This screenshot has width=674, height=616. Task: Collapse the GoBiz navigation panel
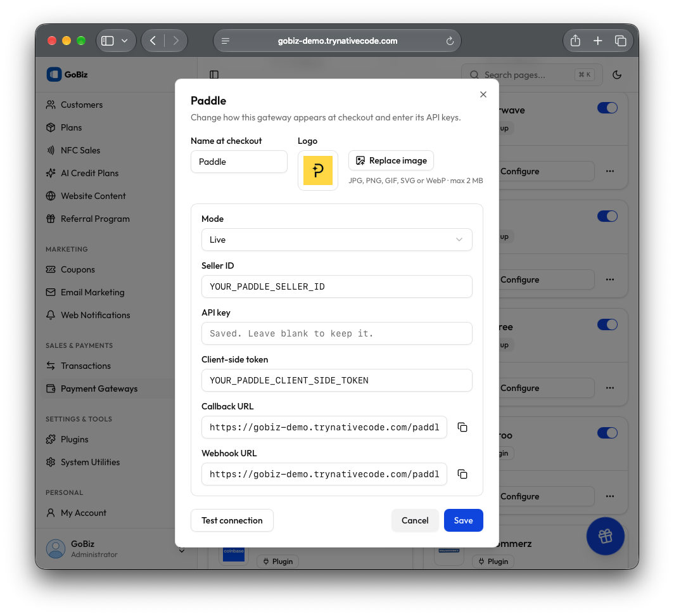[214, 74]
